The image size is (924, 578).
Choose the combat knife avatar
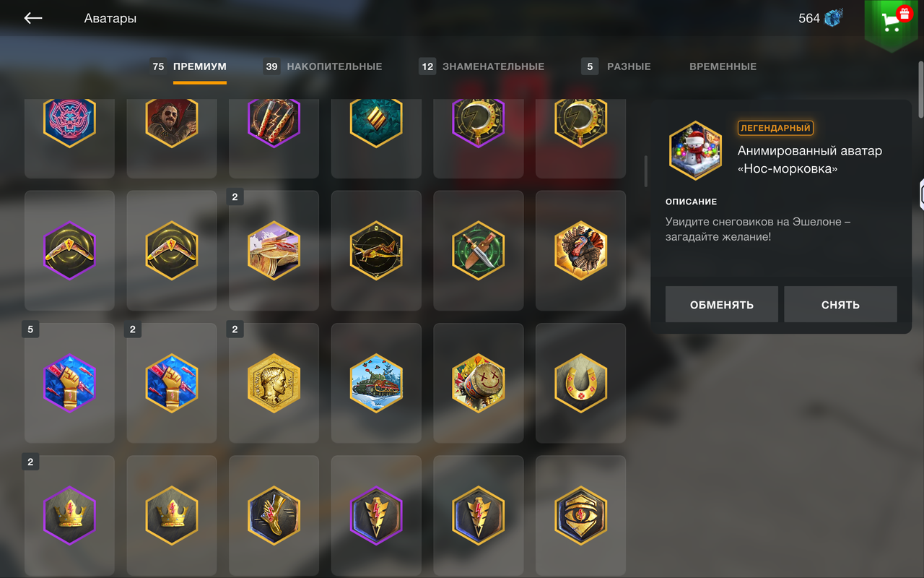(478, 251)
